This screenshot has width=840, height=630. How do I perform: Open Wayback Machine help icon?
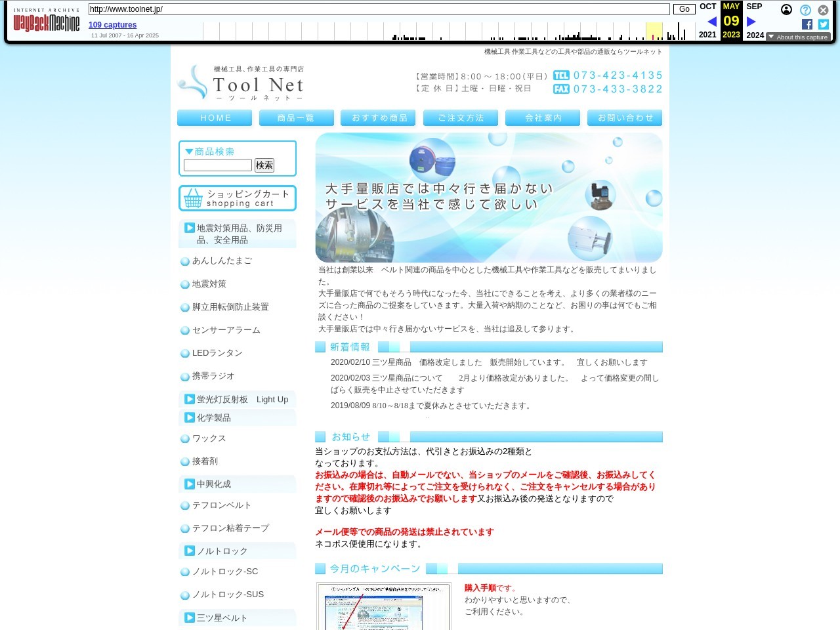point(805,10)
